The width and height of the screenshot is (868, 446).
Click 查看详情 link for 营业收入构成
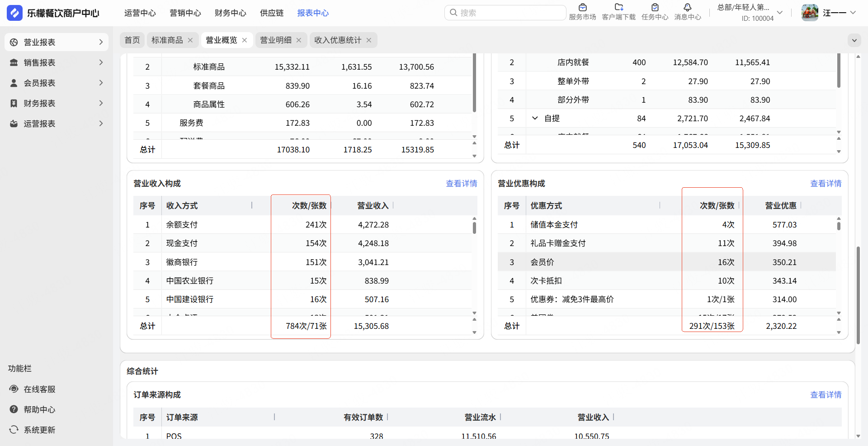pos(461,184)
